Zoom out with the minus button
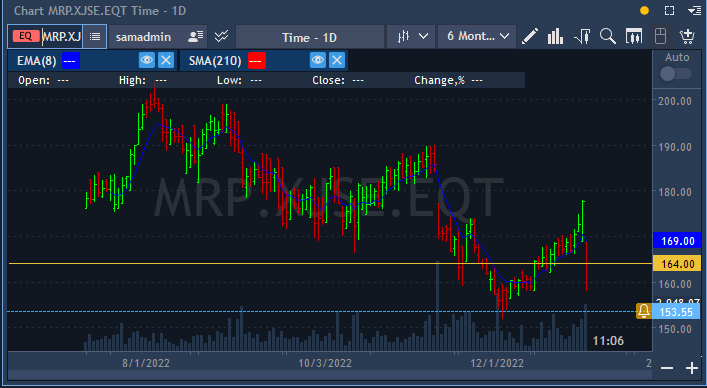This screenshot has height=388, width=707. pyautogui.click(x=667, y=368)
